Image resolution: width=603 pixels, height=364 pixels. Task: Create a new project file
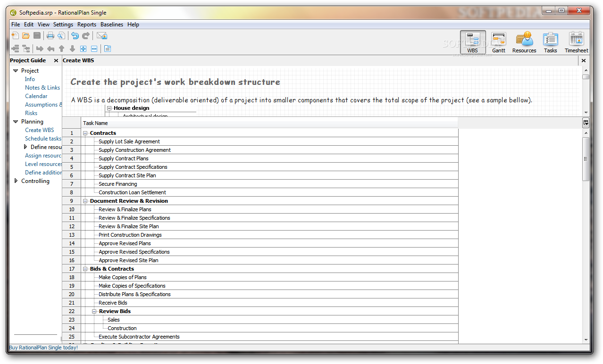tap(15, 35)
